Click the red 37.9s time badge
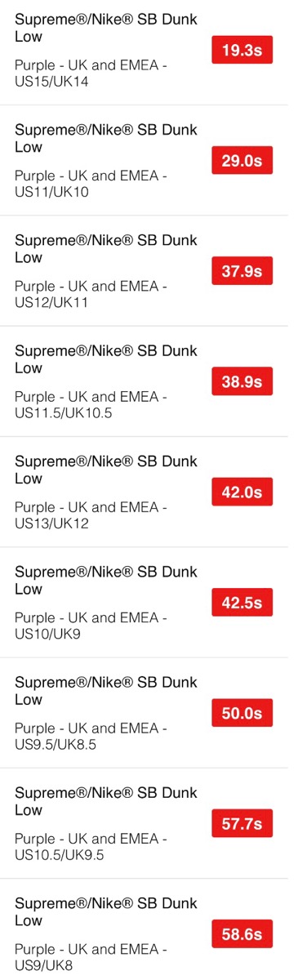Viewport: 298px width, 980px height. tap(242, 271)
